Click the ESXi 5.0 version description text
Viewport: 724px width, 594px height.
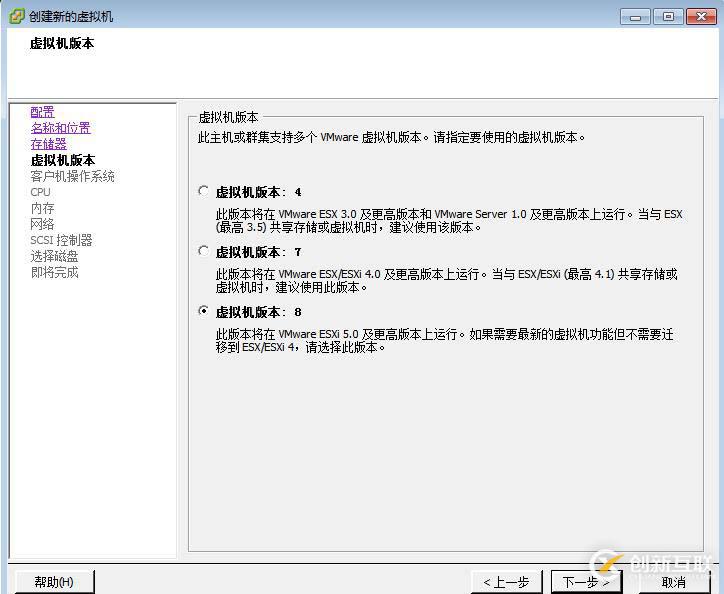click(x=445, y=341)
